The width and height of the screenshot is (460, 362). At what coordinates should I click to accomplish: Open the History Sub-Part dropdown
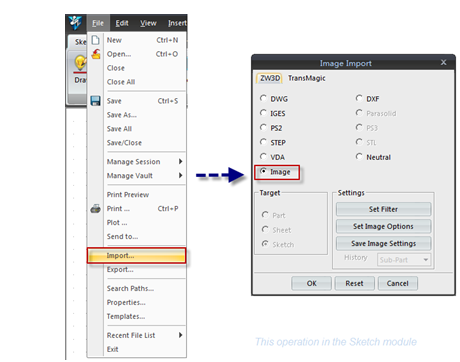pos(404,260)
